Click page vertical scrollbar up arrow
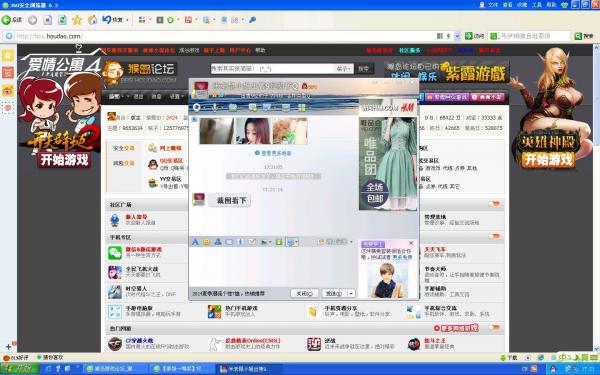This screenshot has height=375, width=600. tap(597, 48)
